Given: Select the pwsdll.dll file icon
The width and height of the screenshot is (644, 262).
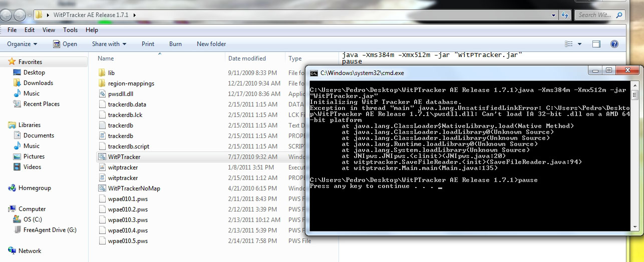Looking at the screenshot, I should tap(102, 94).
